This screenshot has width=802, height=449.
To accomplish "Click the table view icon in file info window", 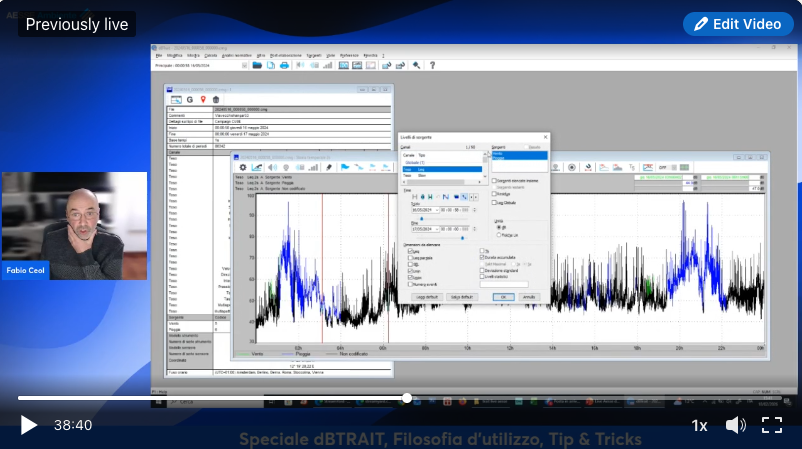I will coord(176,100).
